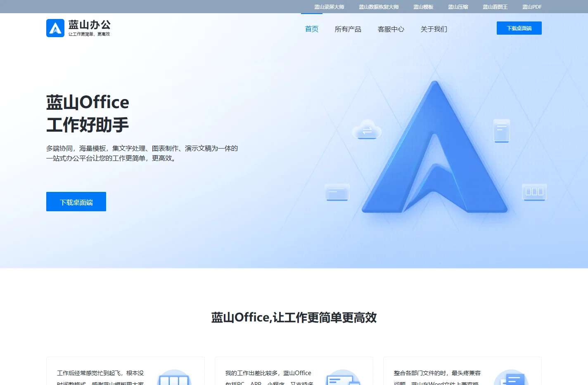Screen dimensions: 588x385
Task: Click the 蓝山办公 logo icon
Action: point(55,28)
